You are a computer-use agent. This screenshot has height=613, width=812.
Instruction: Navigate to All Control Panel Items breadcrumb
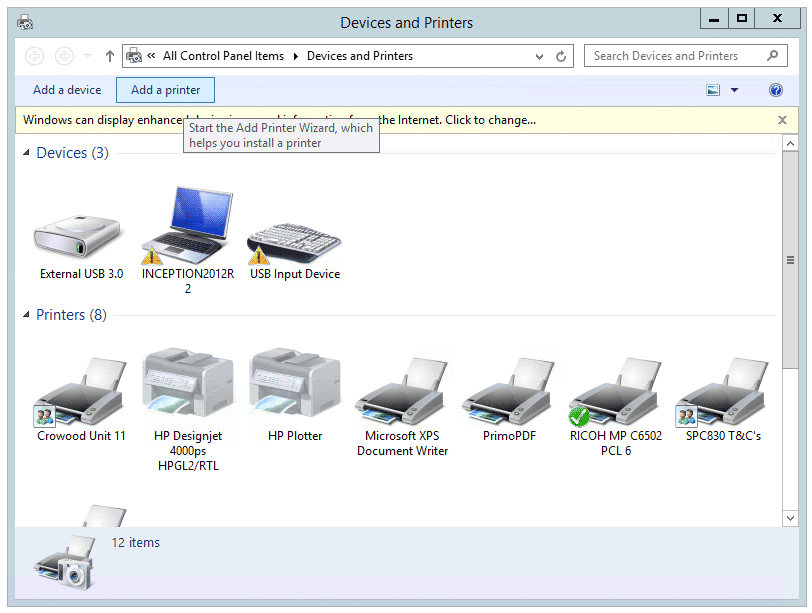tap(222, 55)
